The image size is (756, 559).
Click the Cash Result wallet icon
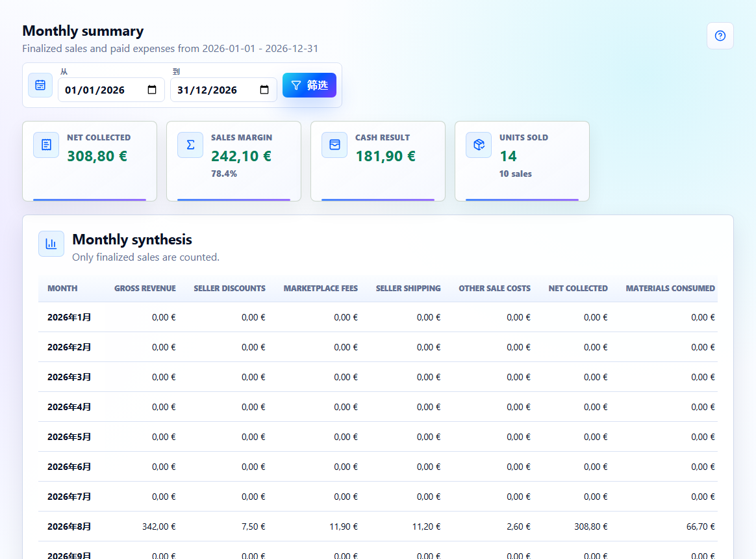click(334, 145)
